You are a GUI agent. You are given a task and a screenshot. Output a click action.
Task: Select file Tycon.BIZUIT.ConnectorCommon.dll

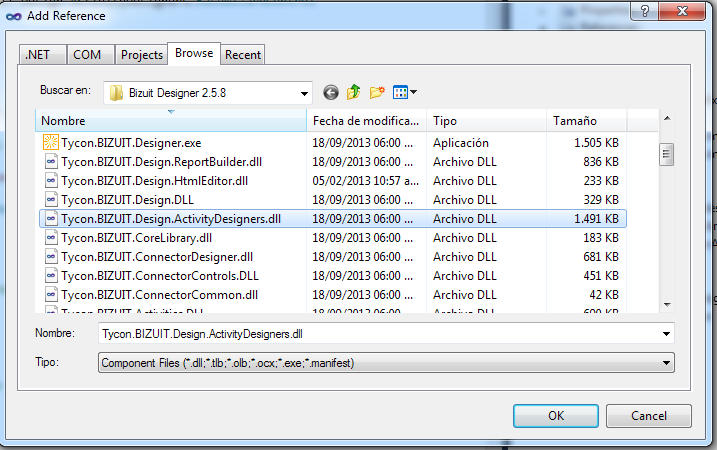(x=160, y=295)
